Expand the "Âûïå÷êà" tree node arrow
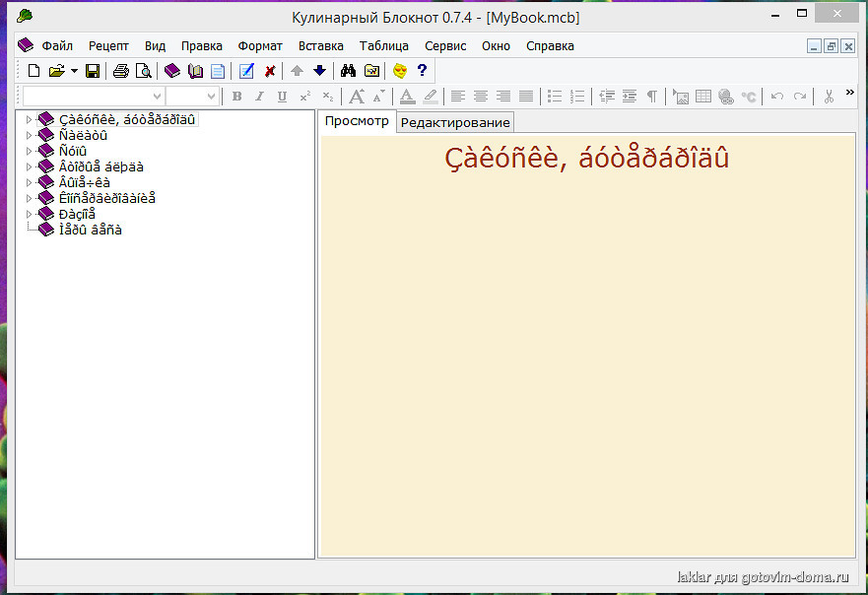Image resolution: width=868 pixels, height=595 pixels. coord(29,182)
